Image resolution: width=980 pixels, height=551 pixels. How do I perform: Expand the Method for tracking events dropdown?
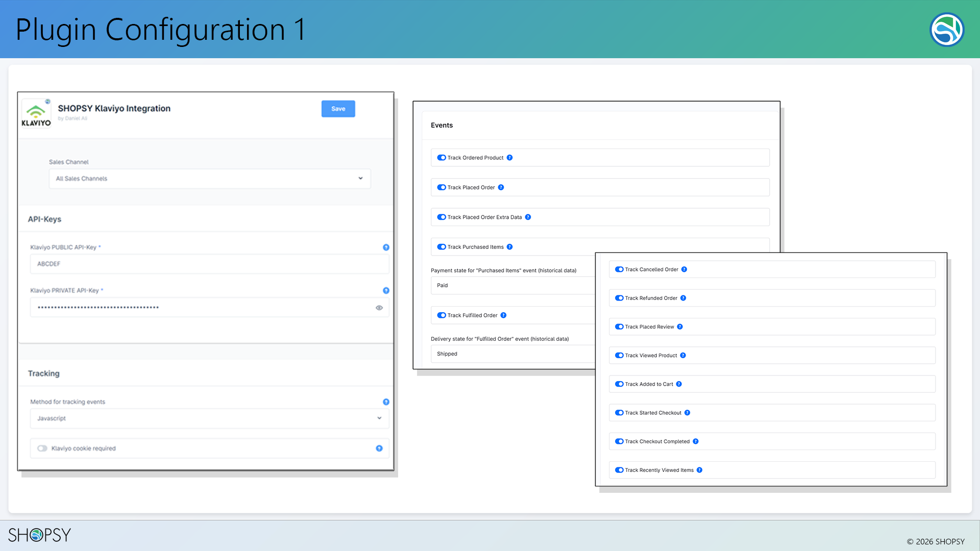pyautogui.click(x=210, y=418)
